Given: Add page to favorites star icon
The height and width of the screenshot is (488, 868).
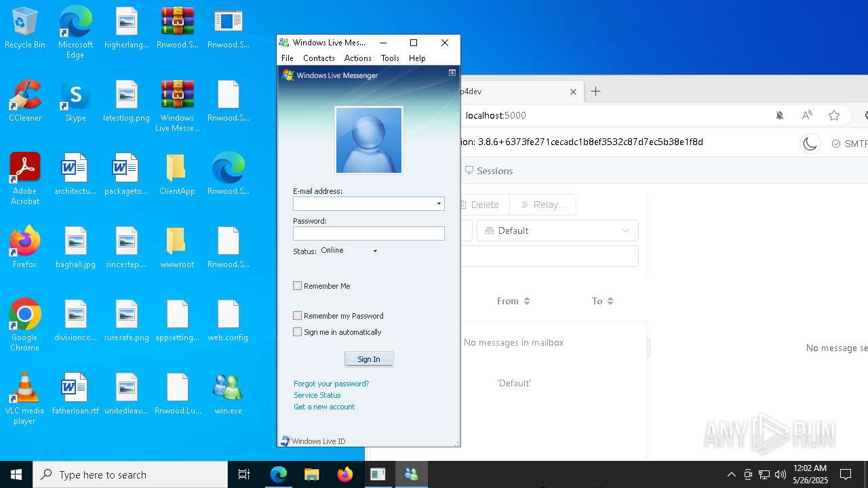Looking at the screenshot, I should [x=834, y=115].
